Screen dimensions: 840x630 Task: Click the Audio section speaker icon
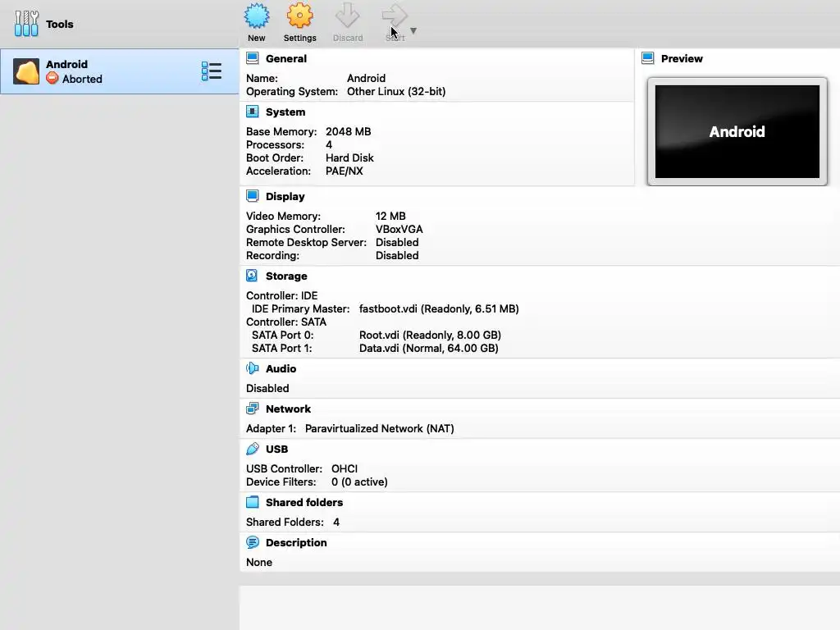tap(253, 368)
